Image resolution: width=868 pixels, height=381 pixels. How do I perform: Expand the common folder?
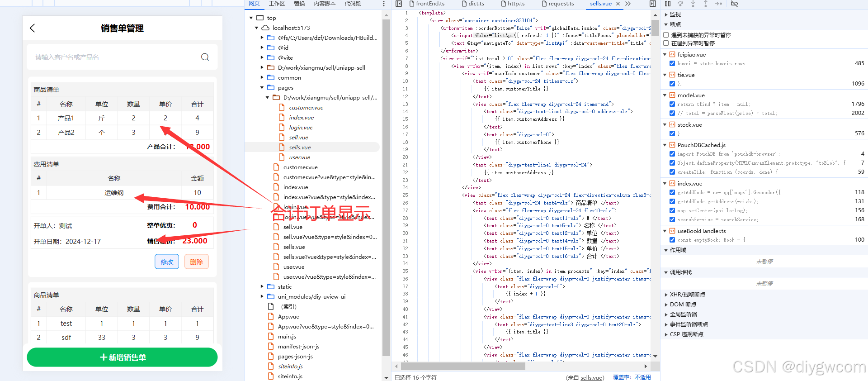point(262,77)
